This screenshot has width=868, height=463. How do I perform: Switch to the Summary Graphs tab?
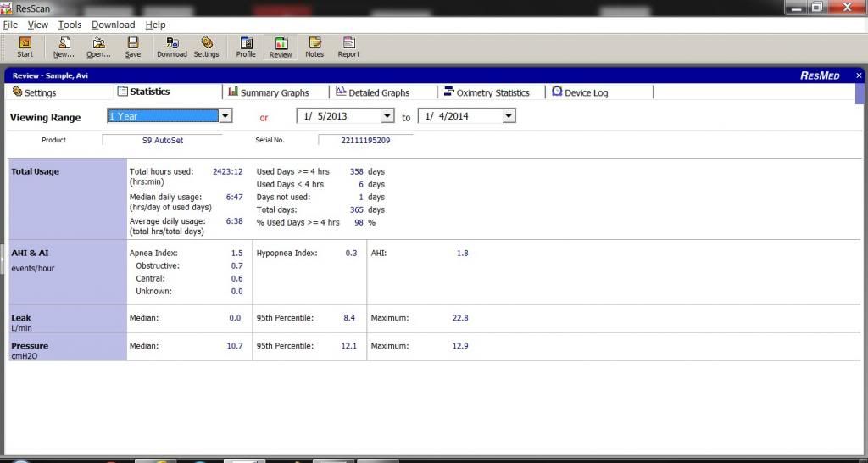click(x=269, y=92)
